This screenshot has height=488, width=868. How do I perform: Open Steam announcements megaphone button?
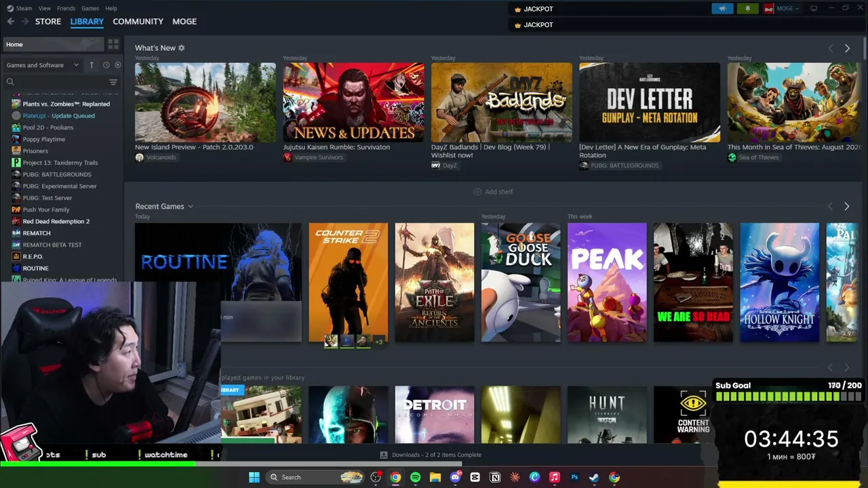pyautogui.click(x=722, y=9)
